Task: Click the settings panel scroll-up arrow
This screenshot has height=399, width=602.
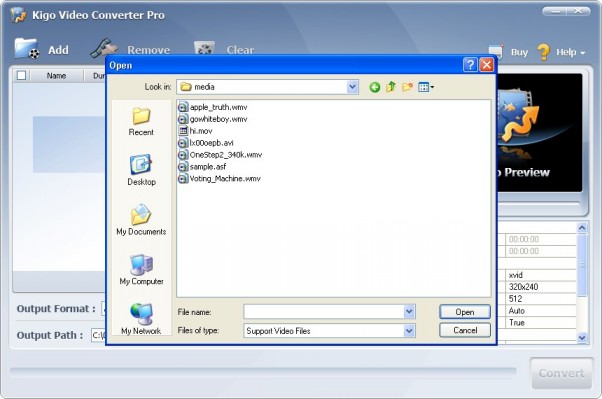Action: click(582, 228)
